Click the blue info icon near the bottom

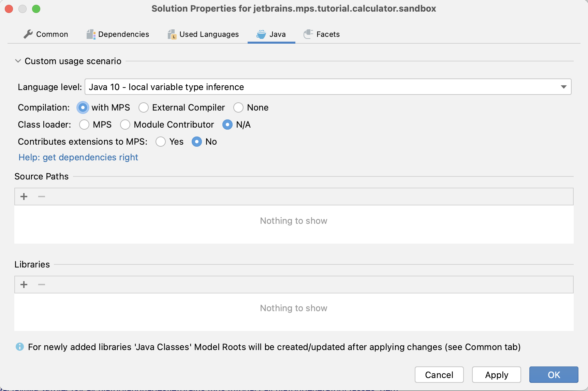[x=20, y=347]
